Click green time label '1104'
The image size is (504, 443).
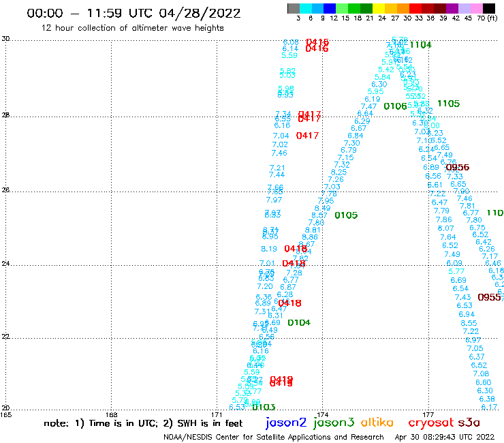421,45
